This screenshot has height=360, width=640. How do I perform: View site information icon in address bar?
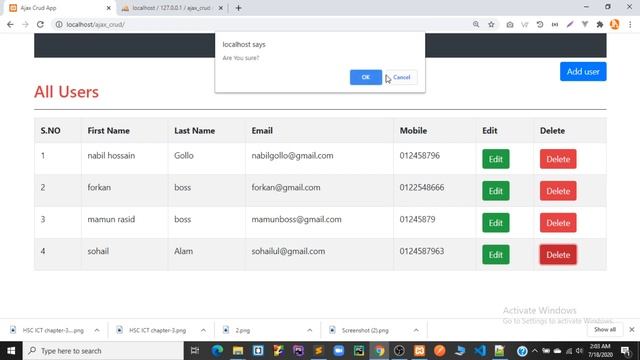59,24
